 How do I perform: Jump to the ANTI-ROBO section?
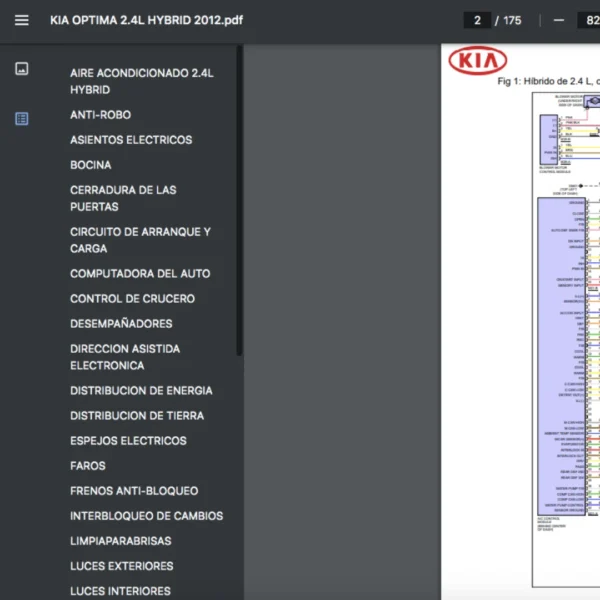tap(100, 115)
